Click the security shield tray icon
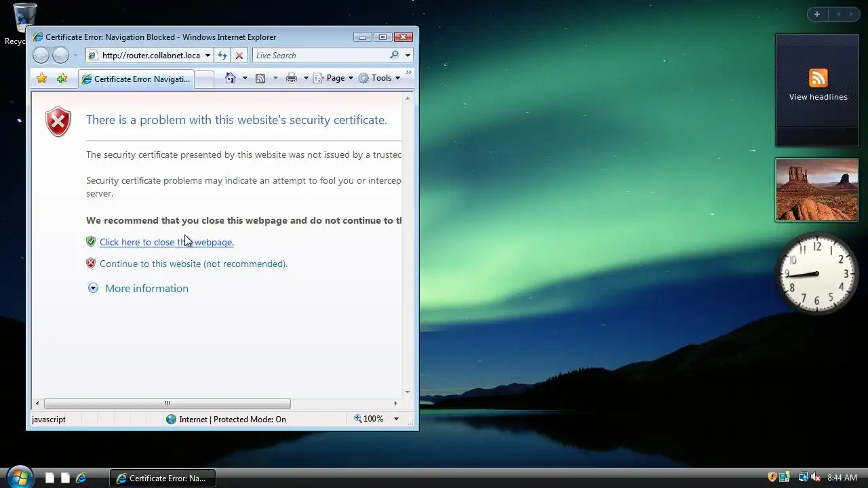The image size is (868, 488). [x=772, y=477]
